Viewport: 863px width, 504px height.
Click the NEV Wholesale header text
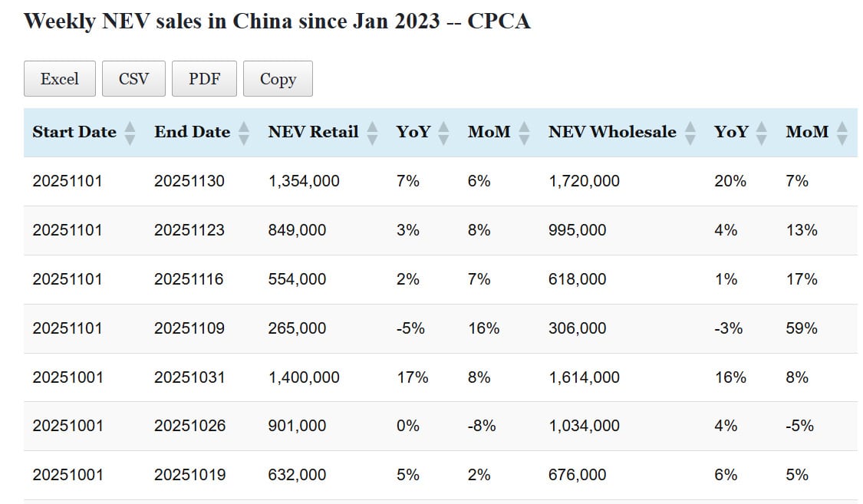[612, 132]
